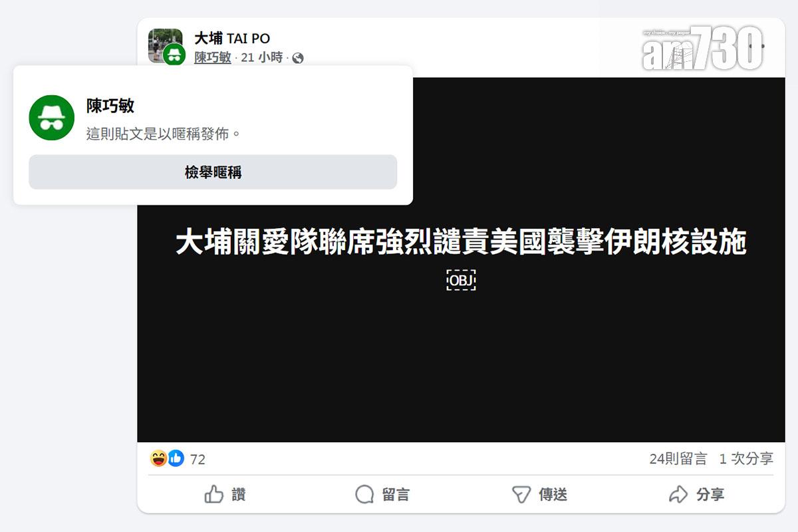Click the 留言 comment bubble icon
Screen dimensions: 798x532
click(364, 494)
